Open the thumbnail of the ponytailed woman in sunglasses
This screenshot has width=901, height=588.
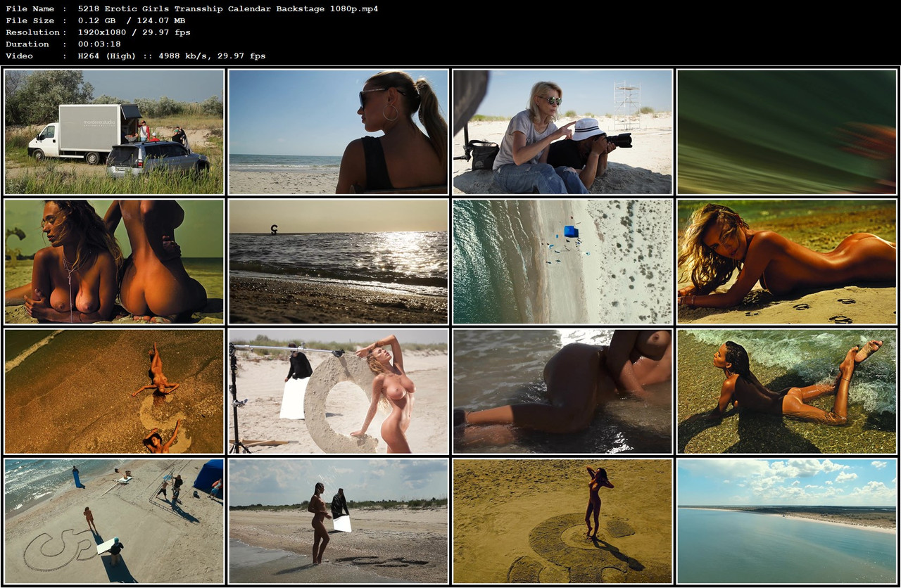[338, 132]
